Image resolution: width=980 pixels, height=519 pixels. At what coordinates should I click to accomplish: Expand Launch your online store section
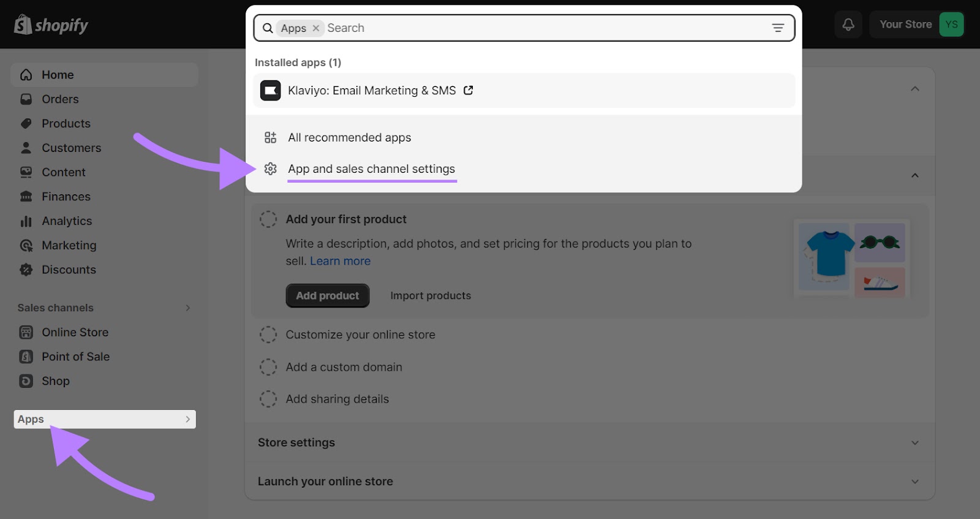tap(914, 482)
